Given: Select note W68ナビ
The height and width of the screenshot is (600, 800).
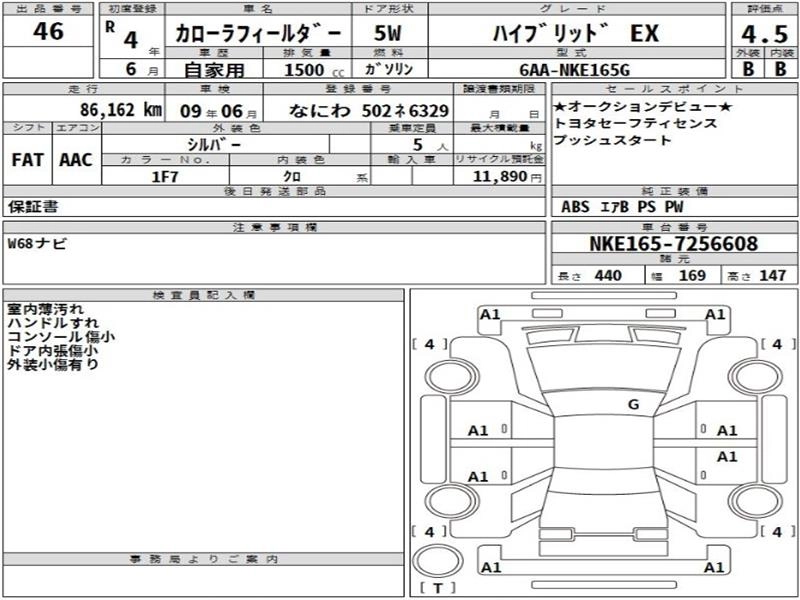Looking at the screenshot, I should click(37, 243).
